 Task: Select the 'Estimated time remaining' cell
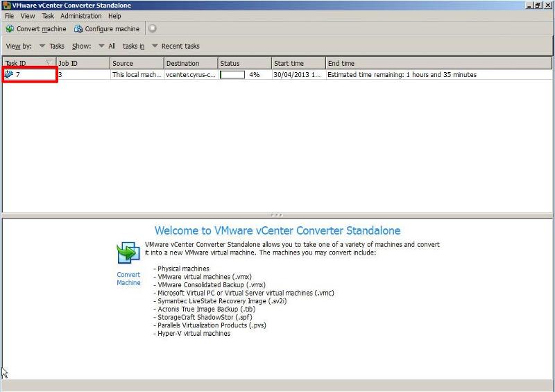pos(438,75)
